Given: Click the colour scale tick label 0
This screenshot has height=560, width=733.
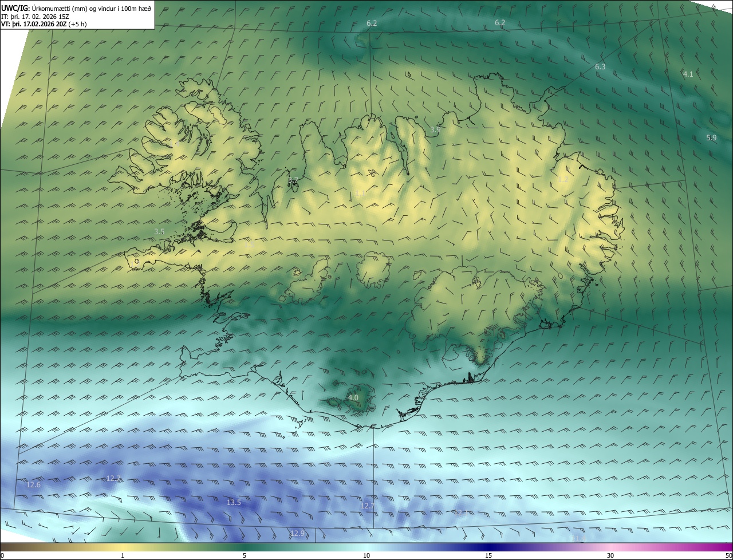Looking at the screenshot, I should click(x=2, y=555).
